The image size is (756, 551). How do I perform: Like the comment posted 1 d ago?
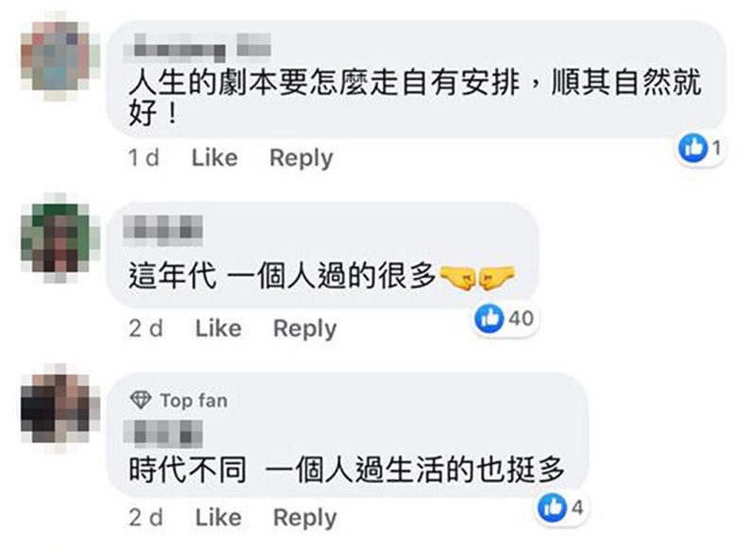tap(215, 158)
